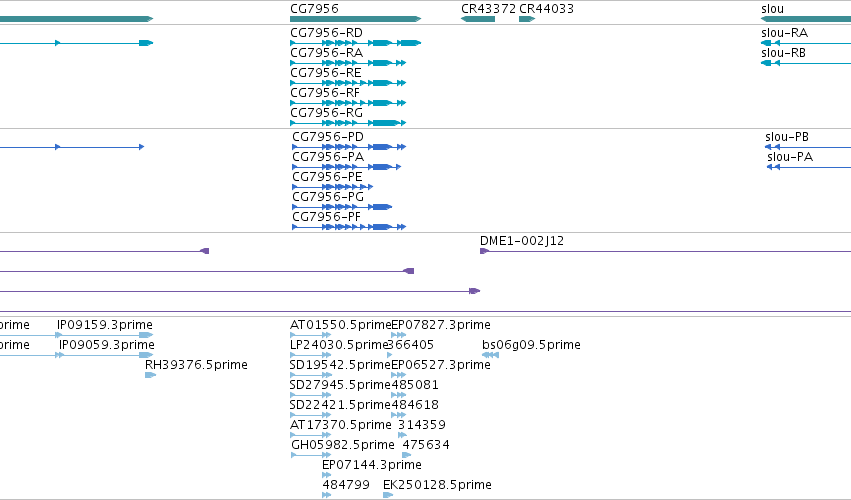
Task: Click the slou-PB protein label
Action: click(x=787, y=137)
